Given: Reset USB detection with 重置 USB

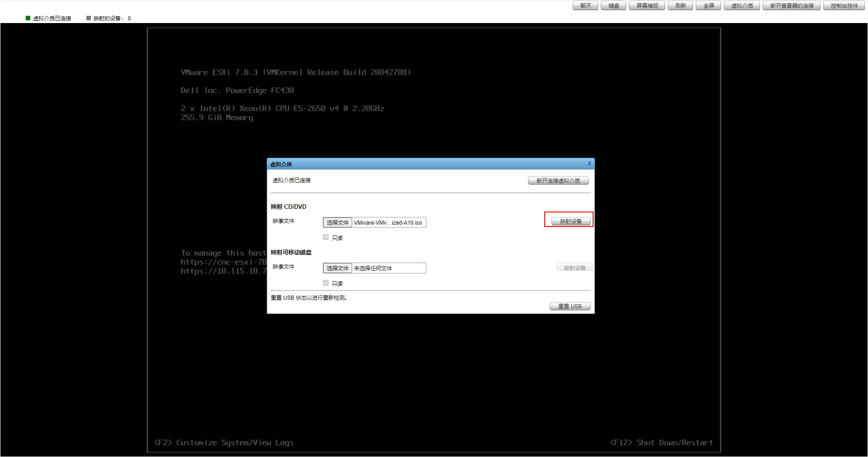Looking at the screenshot, I should 570,306.
